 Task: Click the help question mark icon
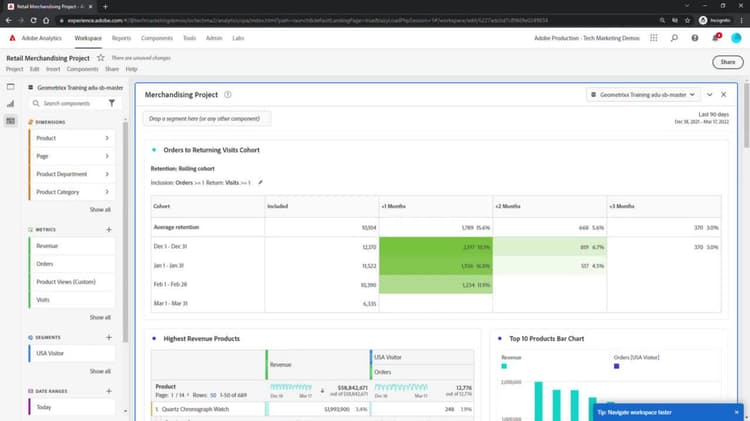pos(695,38)
